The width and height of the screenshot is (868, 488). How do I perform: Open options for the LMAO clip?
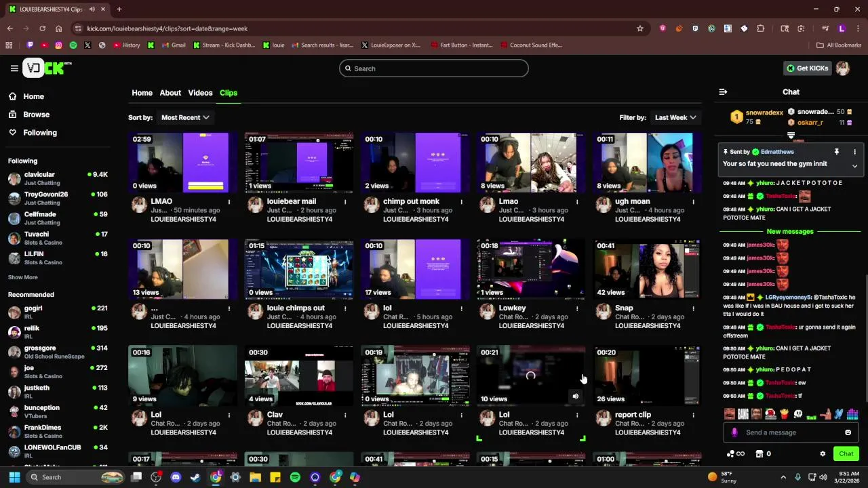click(x=229, y=201)
